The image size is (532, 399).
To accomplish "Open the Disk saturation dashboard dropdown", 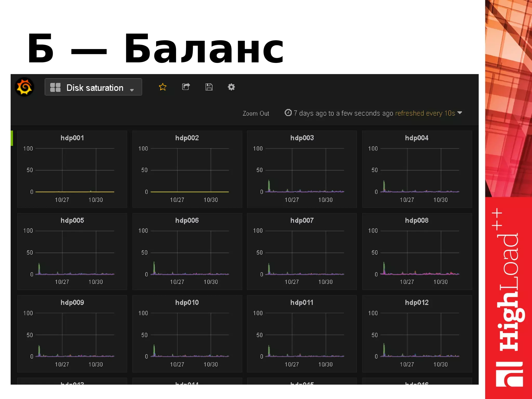I will [93, 87].
